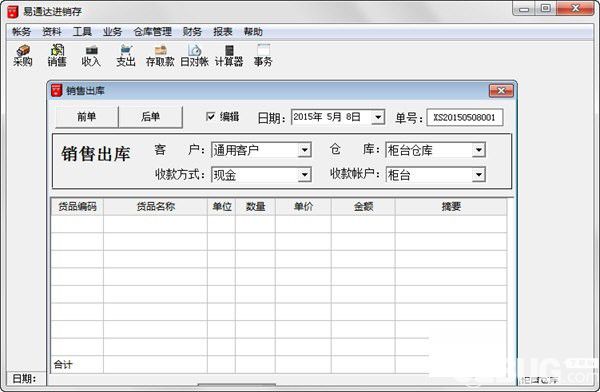
Task: Expand the 客户 customer dropdown
Action: click(305, 150)
